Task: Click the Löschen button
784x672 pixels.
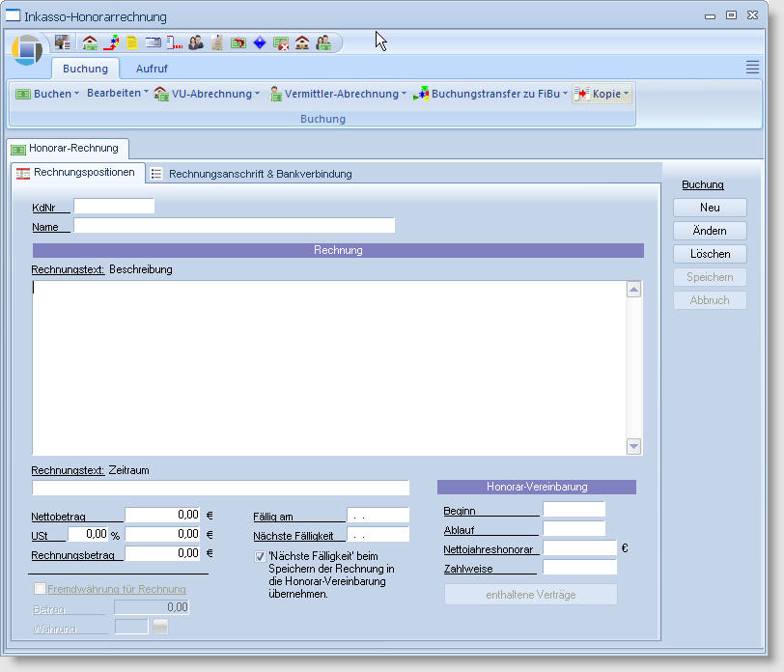Action: (710, 254)
